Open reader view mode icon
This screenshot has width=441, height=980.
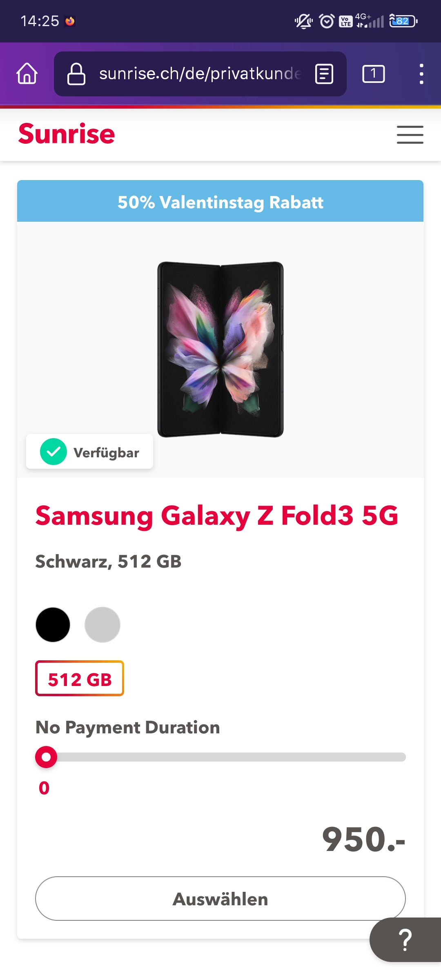324,74
